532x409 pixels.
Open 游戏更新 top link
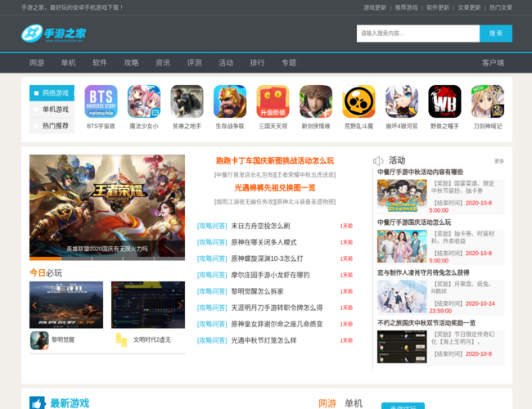click(x=375, y=7)
